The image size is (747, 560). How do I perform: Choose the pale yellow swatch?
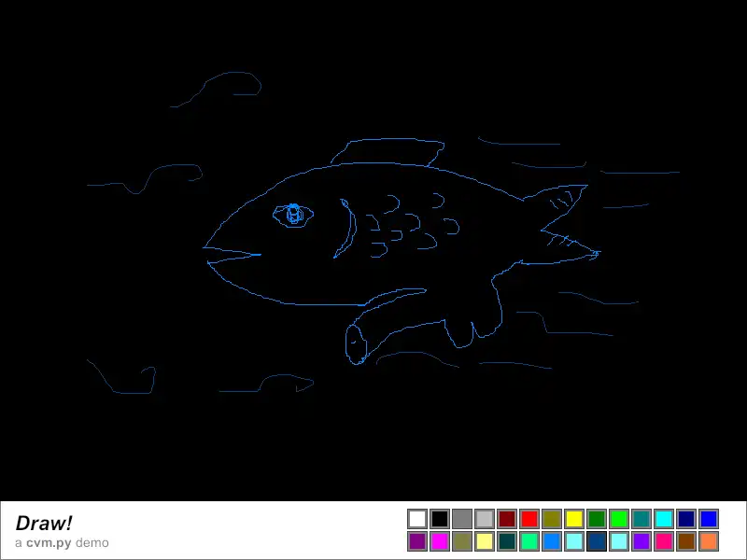[485, 541]
